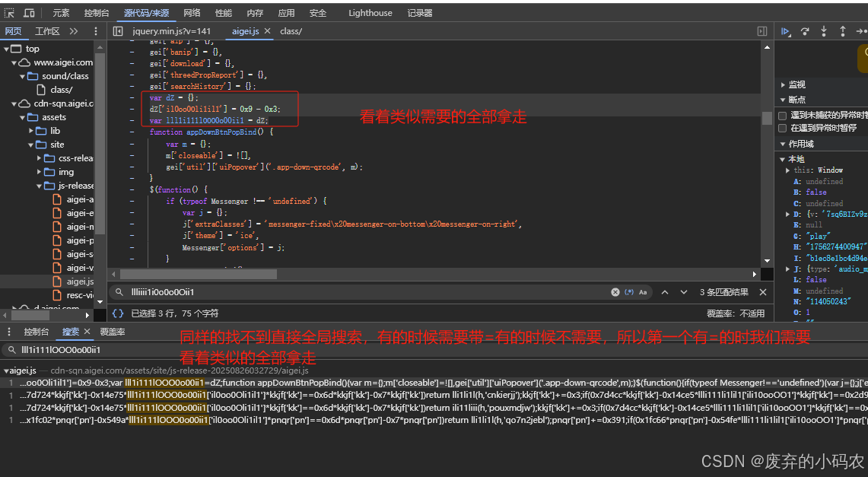This screenshot has width=868, height=477.
Task: Click global search input field
Action: (x=437, y=350)
